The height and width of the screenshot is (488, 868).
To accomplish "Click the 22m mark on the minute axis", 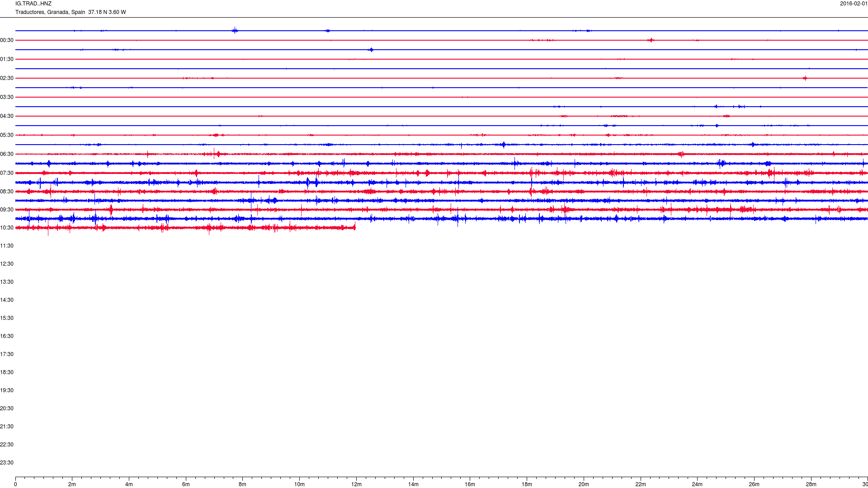I will (641, 484).
